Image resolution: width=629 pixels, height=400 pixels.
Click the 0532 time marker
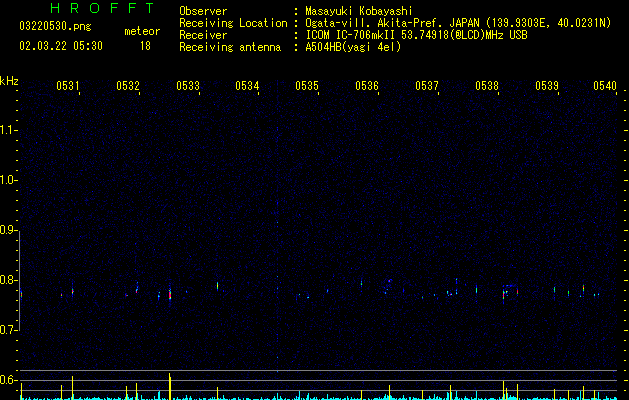tap(128, 86)
